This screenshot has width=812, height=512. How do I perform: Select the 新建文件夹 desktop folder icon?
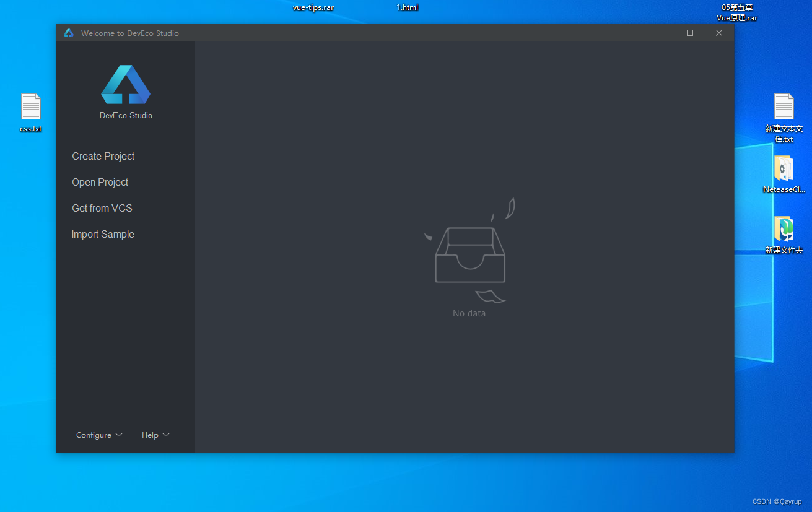coord(784,230)
